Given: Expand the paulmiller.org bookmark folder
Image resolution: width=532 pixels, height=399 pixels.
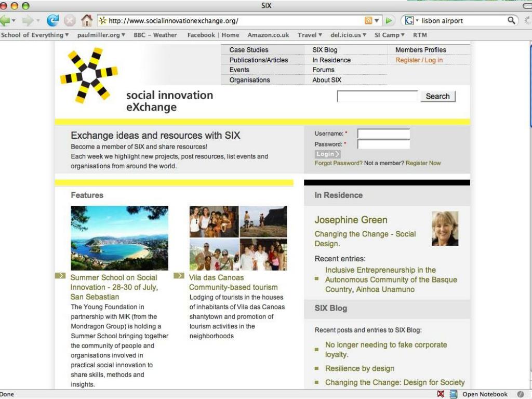Looking at the screenshot, I should [x=101, y=35].
